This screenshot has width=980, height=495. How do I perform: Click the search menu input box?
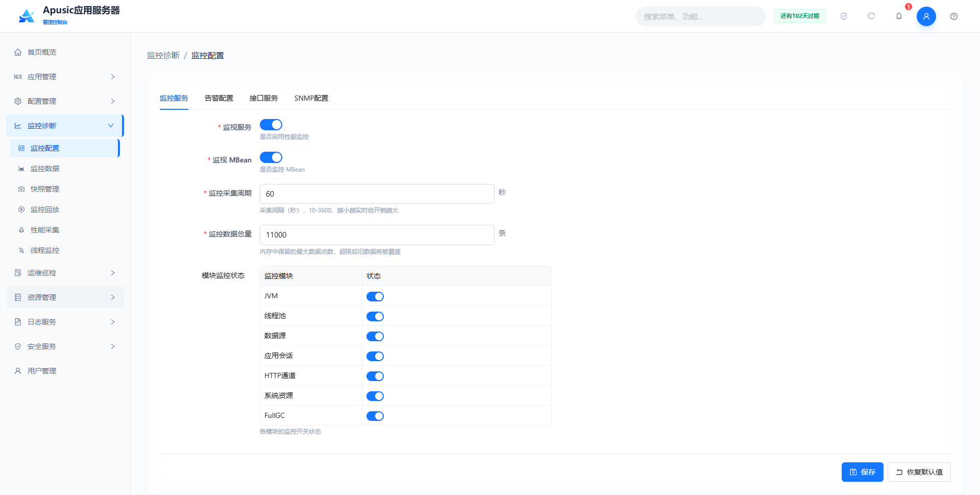pos(701,16)
